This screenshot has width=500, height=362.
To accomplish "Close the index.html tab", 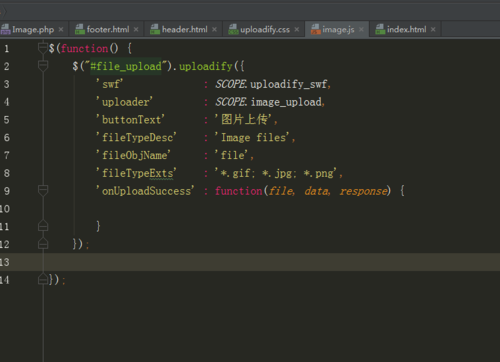I will click(433, 29).
